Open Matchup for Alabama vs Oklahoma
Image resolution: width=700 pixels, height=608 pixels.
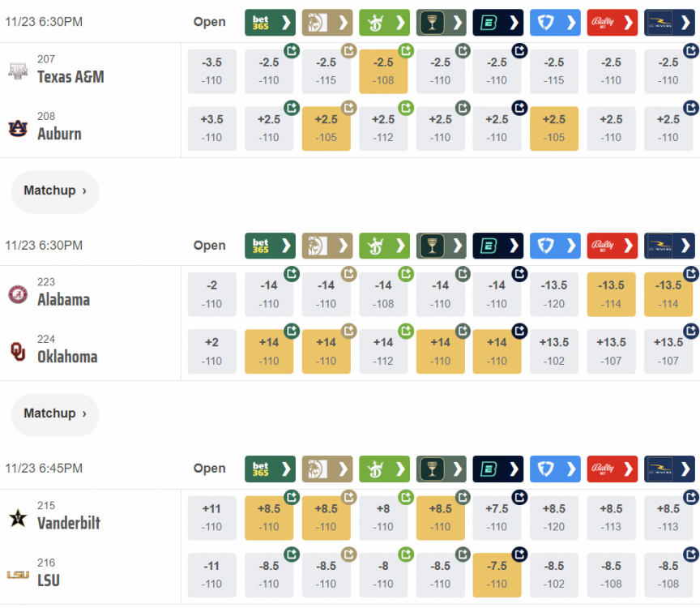coord(55,413)
